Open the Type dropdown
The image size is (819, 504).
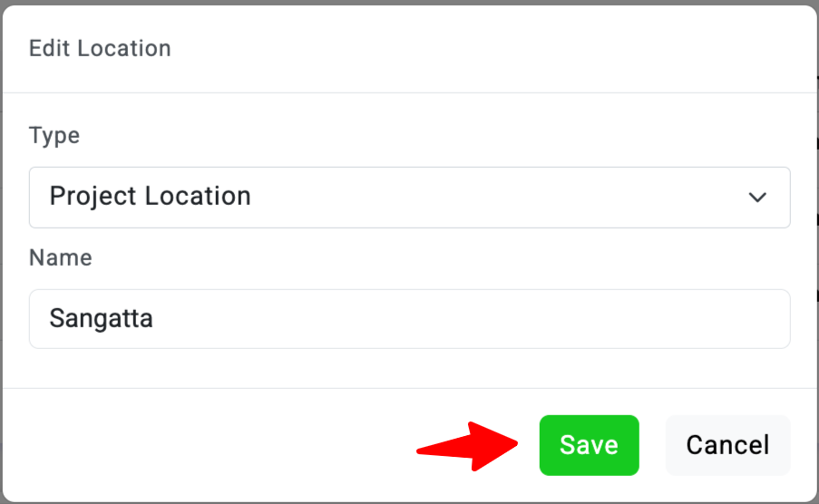408,197
